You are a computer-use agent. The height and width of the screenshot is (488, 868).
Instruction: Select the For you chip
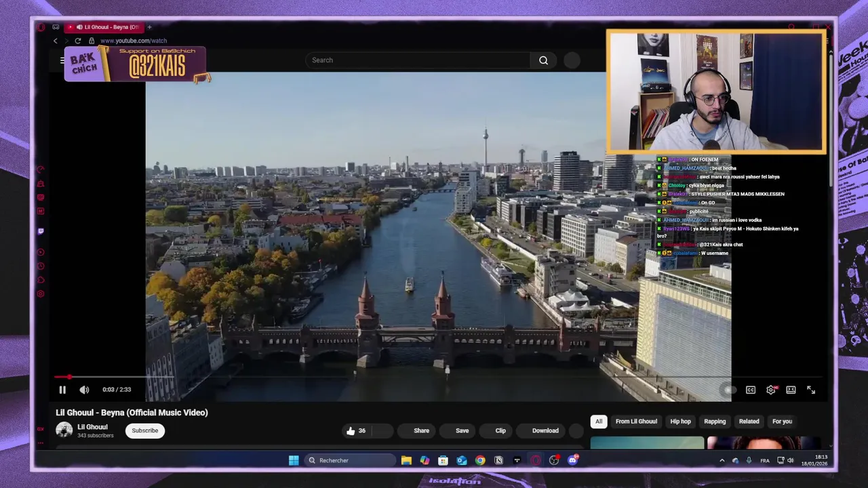[x=782, y=422]
